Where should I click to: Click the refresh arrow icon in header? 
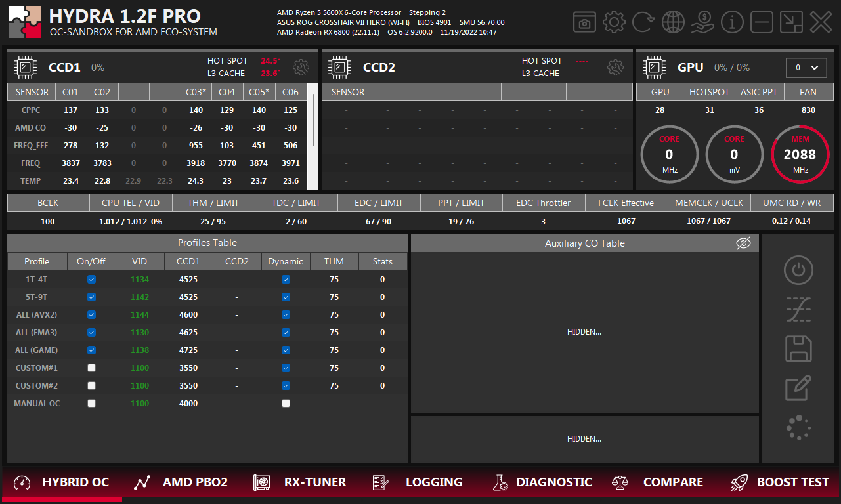coord(643,22)
